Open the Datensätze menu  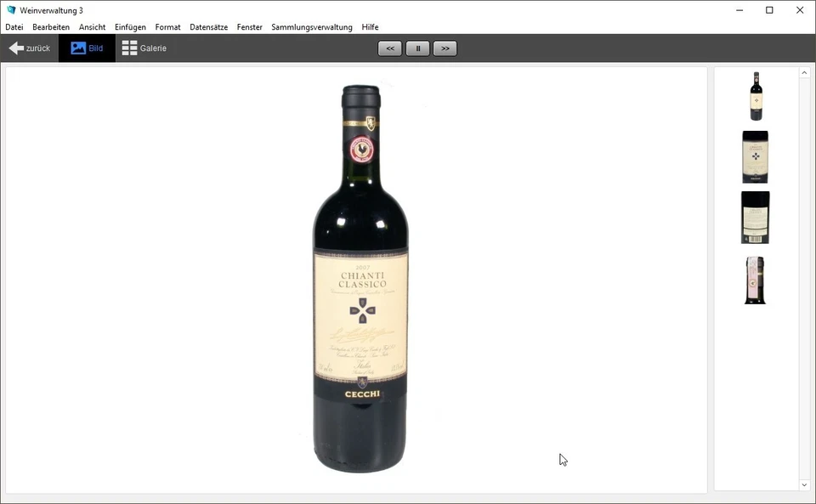pyautogui.click(x=208, y=26)
